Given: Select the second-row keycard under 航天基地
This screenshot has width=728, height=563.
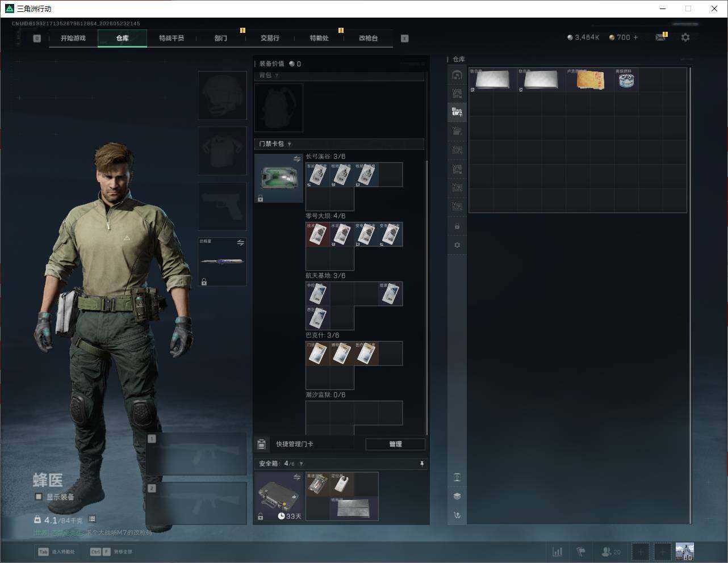Looking at the screenshot, I should pyautogui.click(x=318, y=318).
